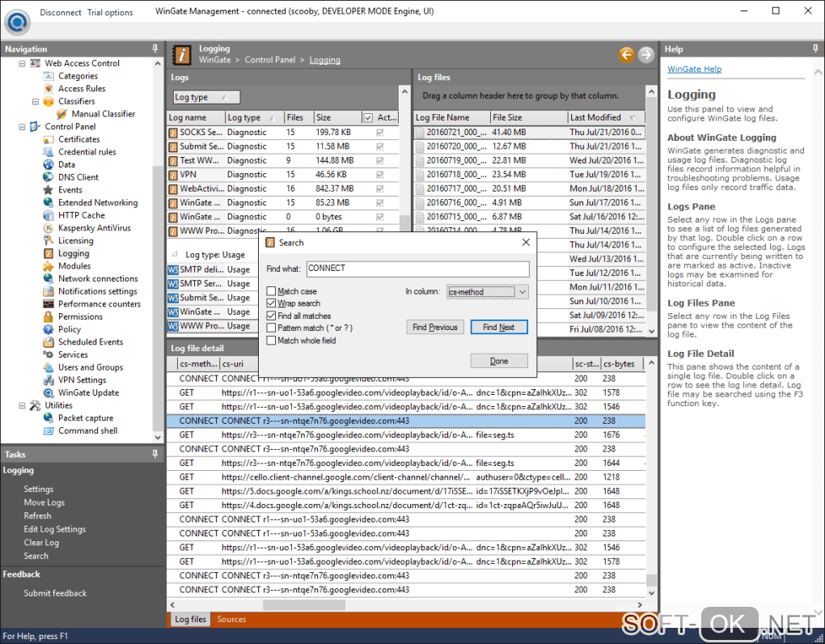Click the Done button in Search dialog

click(x=499, y=360)
